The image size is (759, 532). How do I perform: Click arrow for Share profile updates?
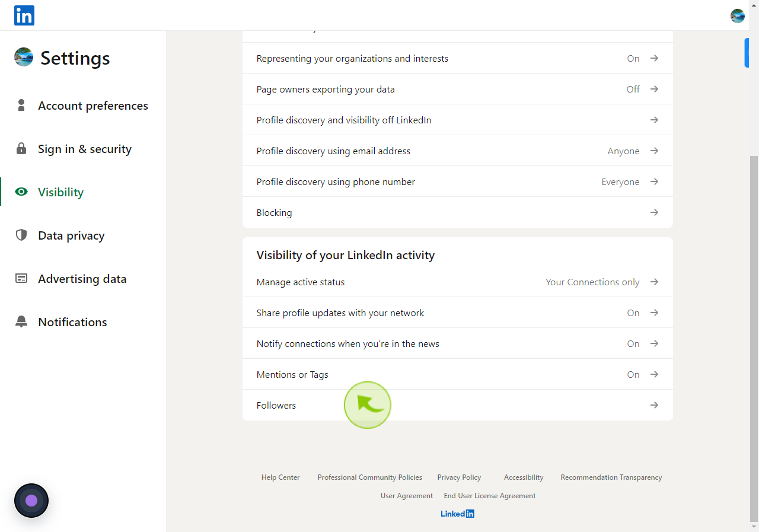(x=654, y=313)
